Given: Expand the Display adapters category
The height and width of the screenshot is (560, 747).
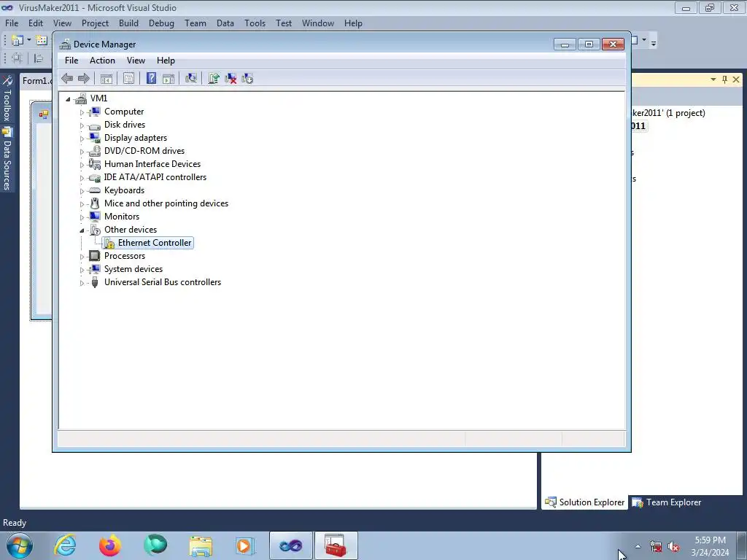Looking at the screenshot, I should 82,139.
